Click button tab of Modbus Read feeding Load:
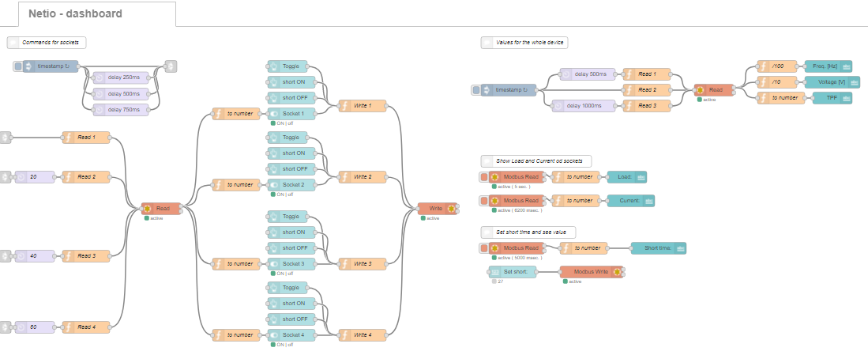The height and width of the screenshot is (355, 868). [x=484, y=177]
